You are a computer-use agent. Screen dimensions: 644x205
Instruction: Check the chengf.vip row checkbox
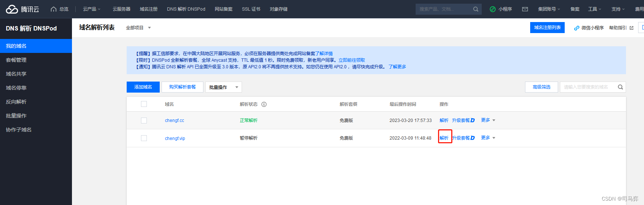(x=144, y=138)
